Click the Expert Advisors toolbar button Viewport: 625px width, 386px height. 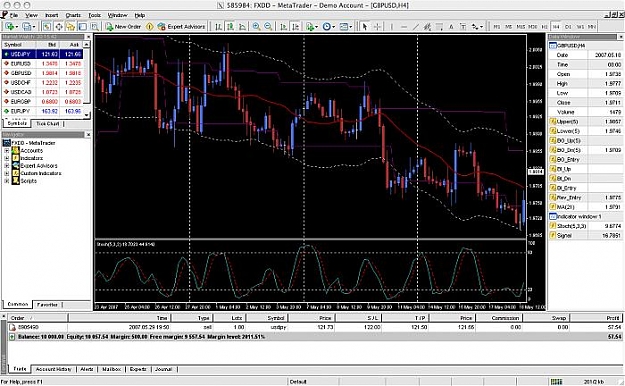[x=181, y=27]
